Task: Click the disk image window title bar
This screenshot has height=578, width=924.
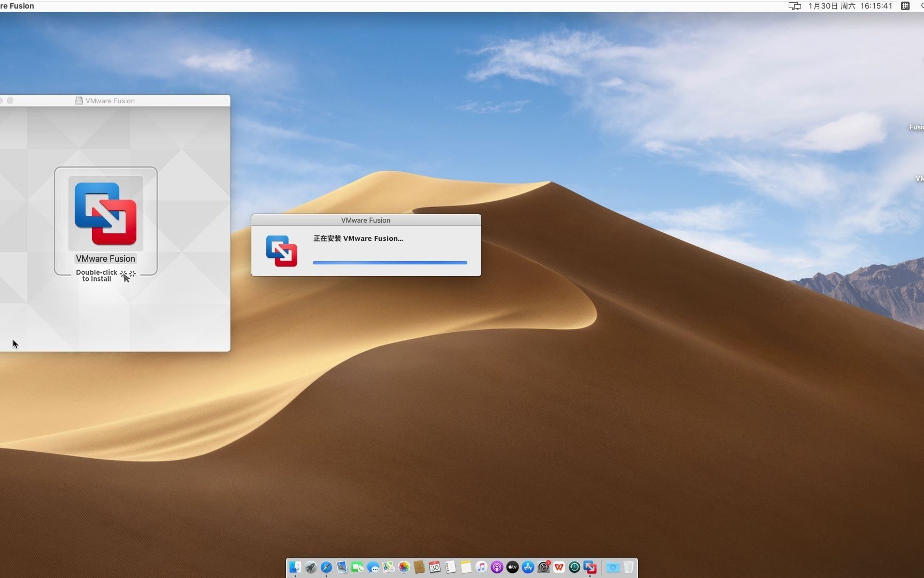Action: coord(115,101)
